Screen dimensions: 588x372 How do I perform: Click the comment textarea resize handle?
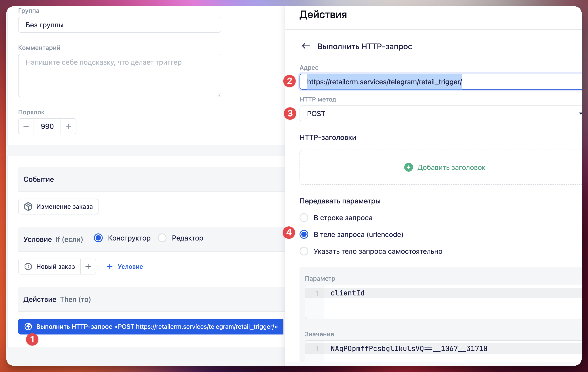219,95
